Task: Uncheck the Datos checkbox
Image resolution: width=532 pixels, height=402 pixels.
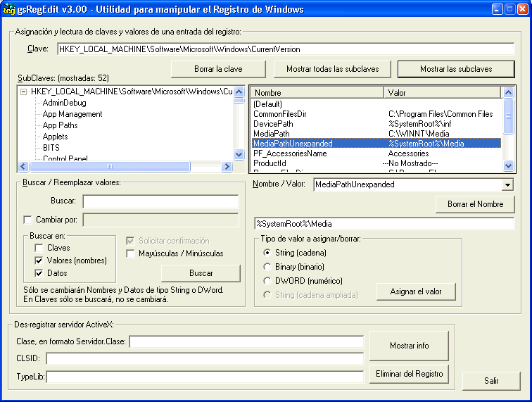Action: point(39,273)
